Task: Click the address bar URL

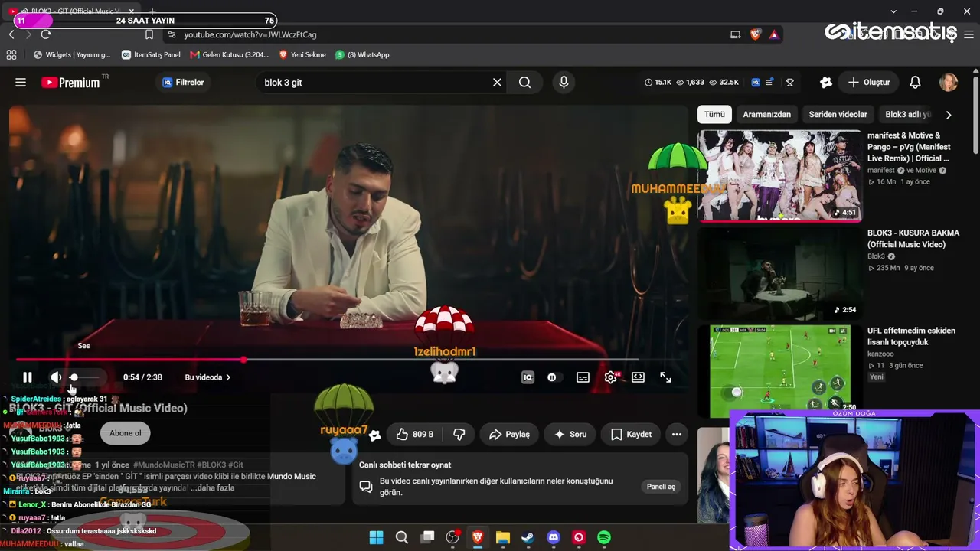Action: (250, 34)
